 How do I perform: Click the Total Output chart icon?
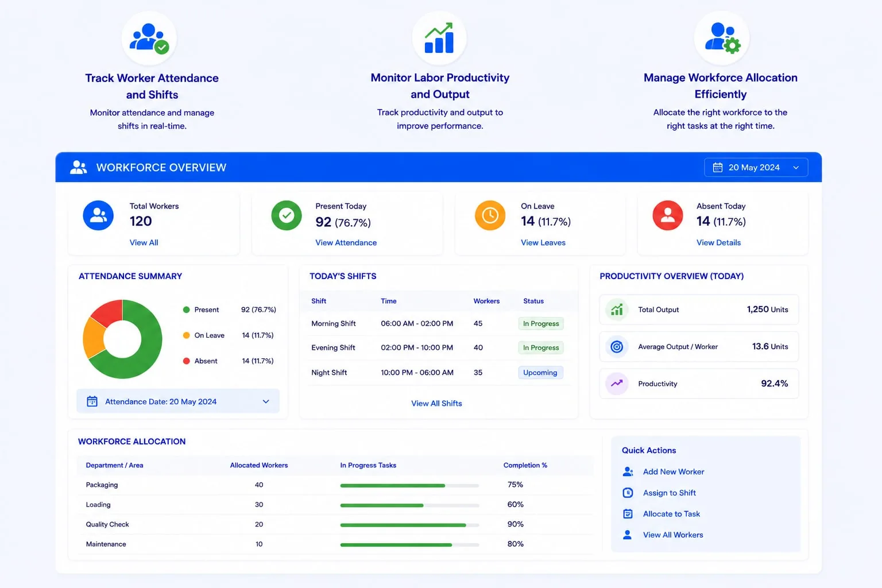click(x=617, y=310)
